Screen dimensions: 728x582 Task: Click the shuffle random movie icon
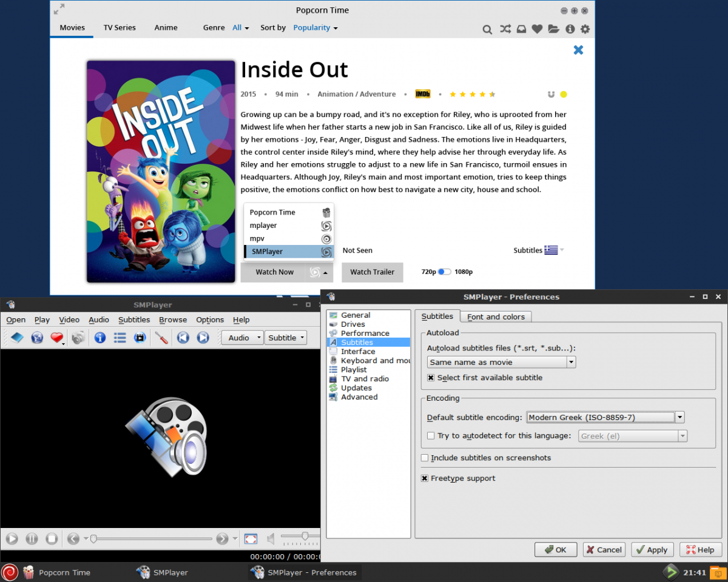coord(505,29)
